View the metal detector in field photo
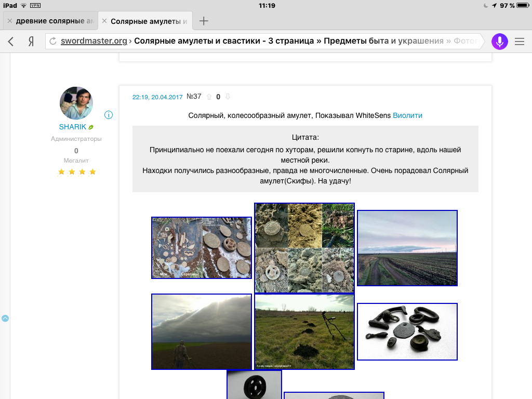Screen dimensions: 532x399 304,331
